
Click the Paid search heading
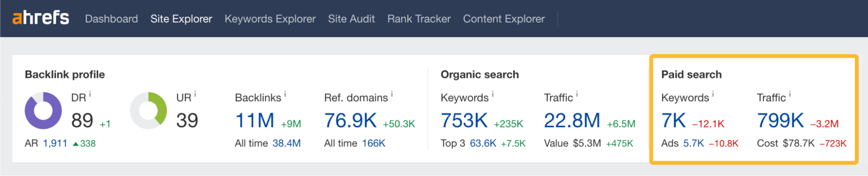pos(691,75)
